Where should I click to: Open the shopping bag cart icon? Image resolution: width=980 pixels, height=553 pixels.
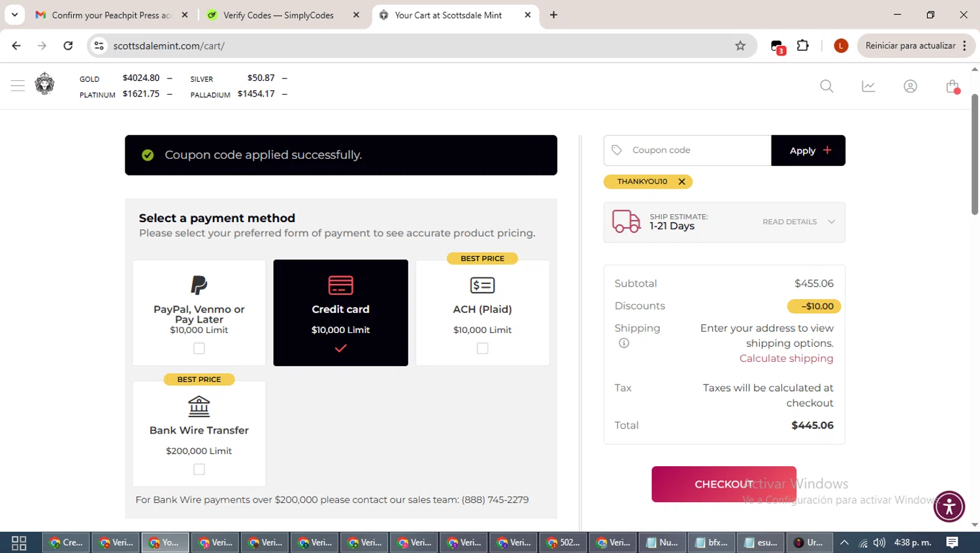coord(953,86)
